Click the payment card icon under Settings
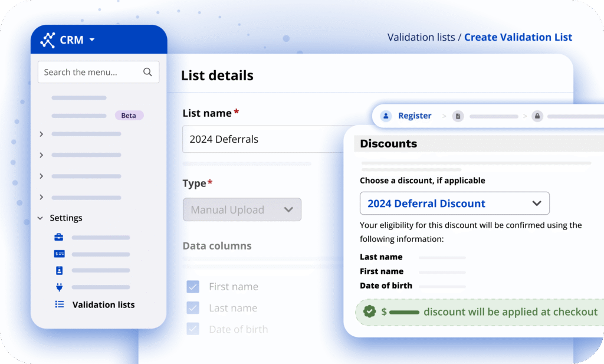604x364 pixels. 59,254
